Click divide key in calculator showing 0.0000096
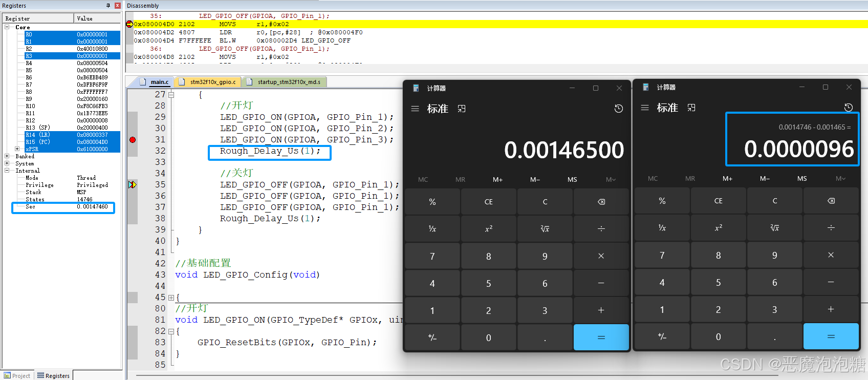This screenshot has width=868, height=380. (x=831, y=228)
